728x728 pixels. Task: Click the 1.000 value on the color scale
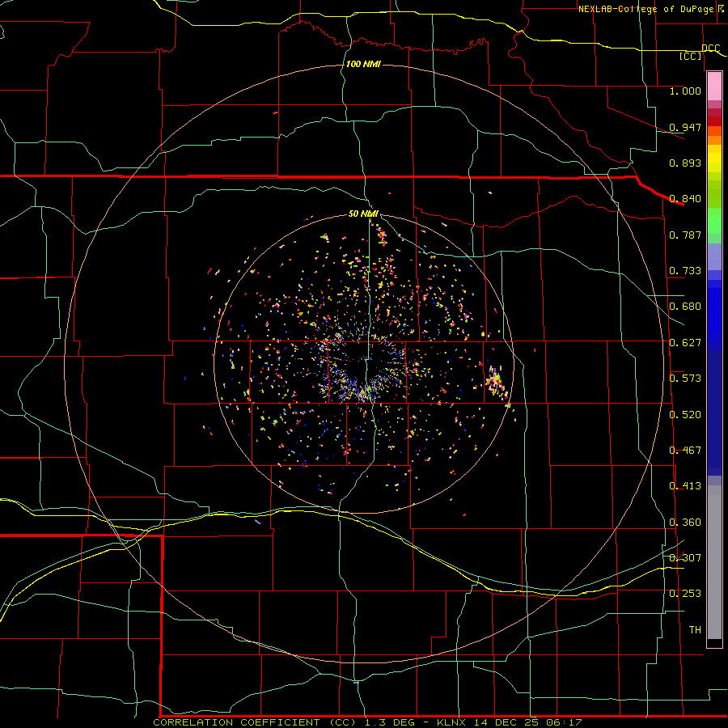coord(685,91)
